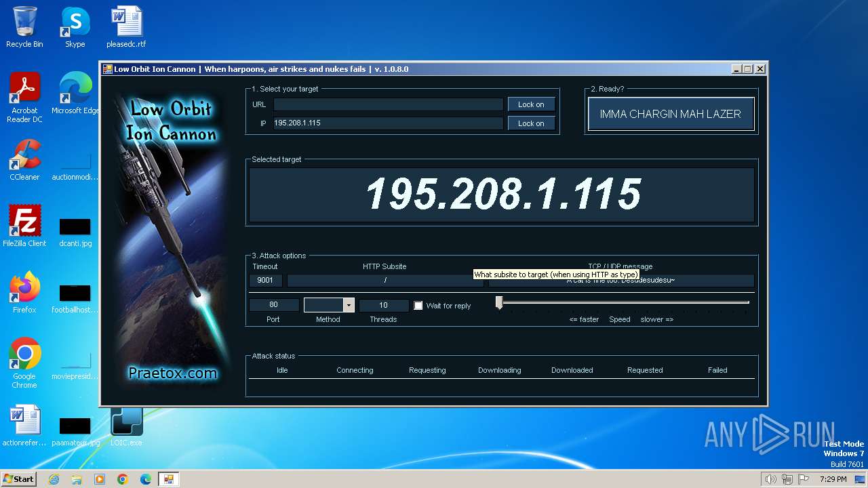
Task: Open Internet Explorer from the taskbar
Action: pos(54,479)
